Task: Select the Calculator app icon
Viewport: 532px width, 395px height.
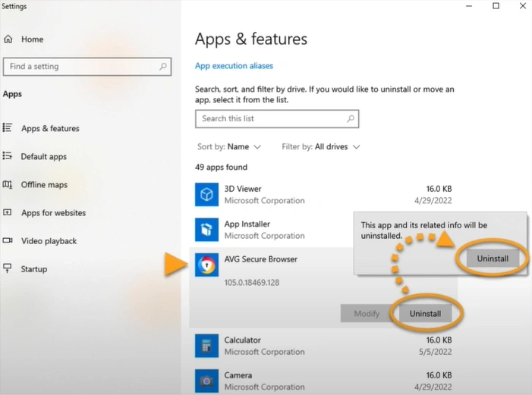Action: pos(206,346)
